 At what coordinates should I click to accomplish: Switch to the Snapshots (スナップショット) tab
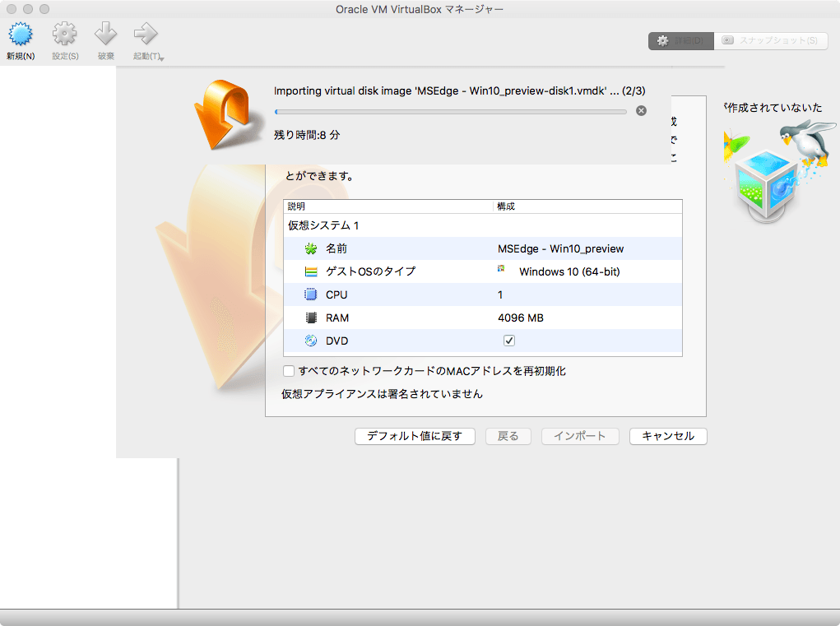point(771,40)
